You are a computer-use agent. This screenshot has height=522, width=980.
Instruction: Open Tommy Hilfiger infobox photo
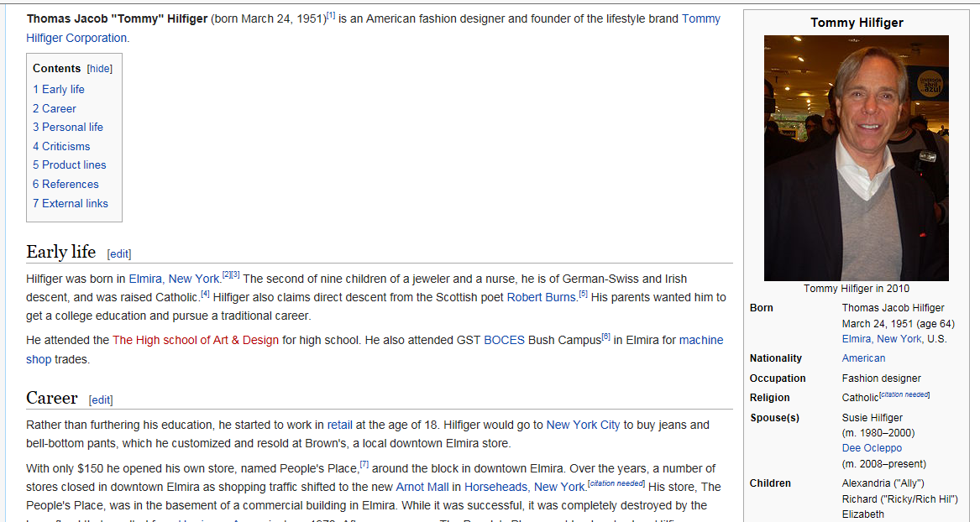pos(857,158)
